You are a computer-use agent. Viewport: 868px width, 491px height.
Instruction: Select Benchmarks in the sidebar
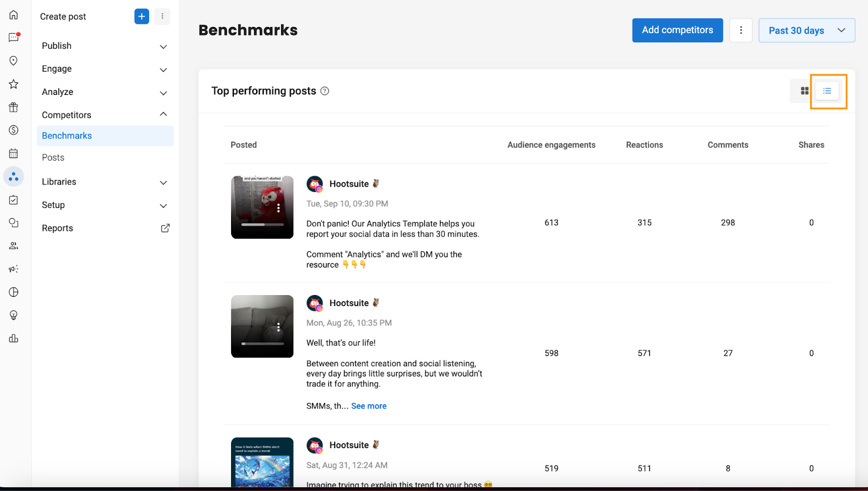point(105,136)
